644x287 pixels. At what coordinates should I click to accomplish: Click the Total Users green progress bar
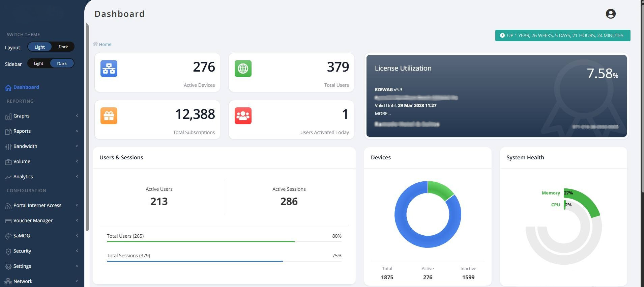coord(201,241)
